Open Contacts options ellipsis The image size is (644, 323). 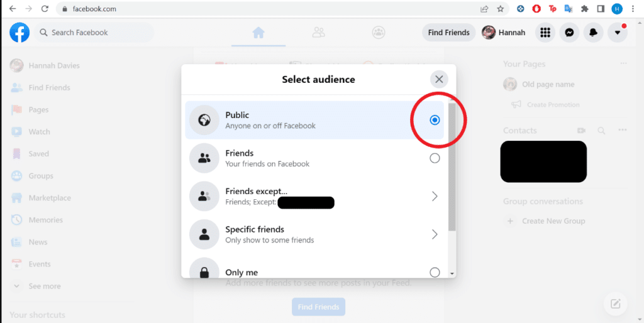(x=623, y=130)
